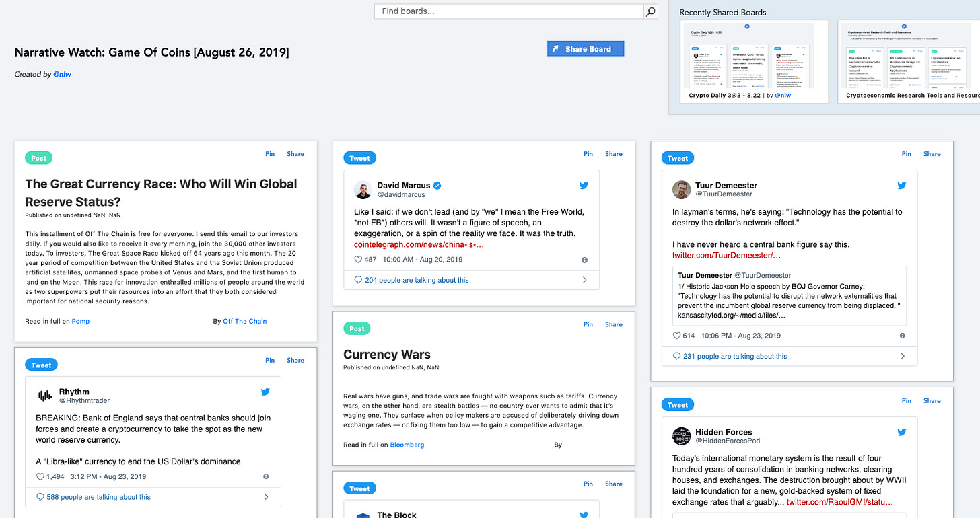Image resolution: width=980 pixels, height=518 pixels.
Task: Click Twitter bird icon on David Marcus tweet
Action: [x=584, y=186]
